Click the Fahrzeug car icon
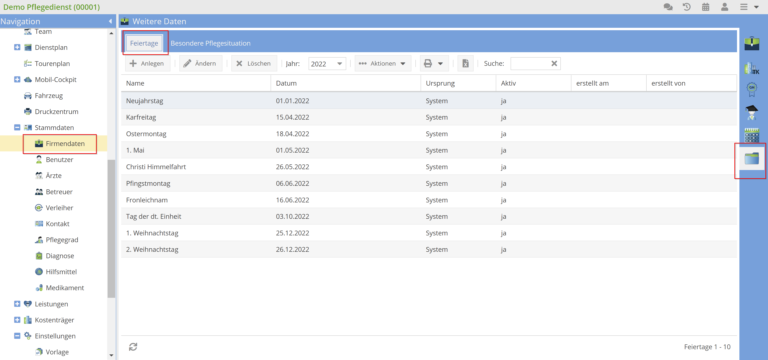Screen dimensions: 768x360 tap(27, 96)
